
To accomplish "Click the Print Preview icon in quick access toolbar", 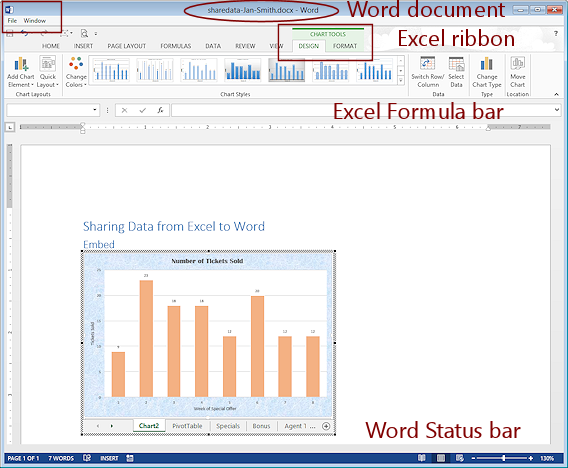I will point(84,33).
